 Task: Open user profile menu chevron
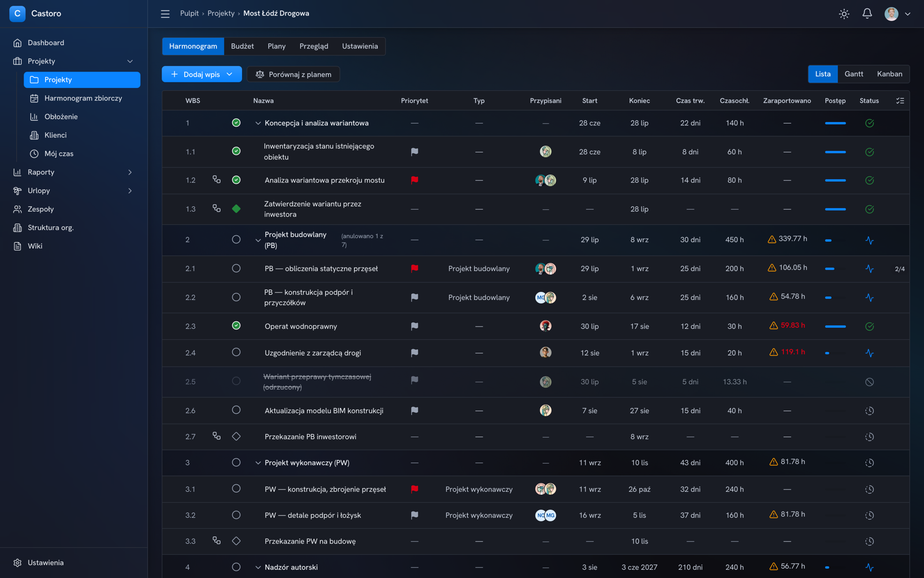[908, 14]
